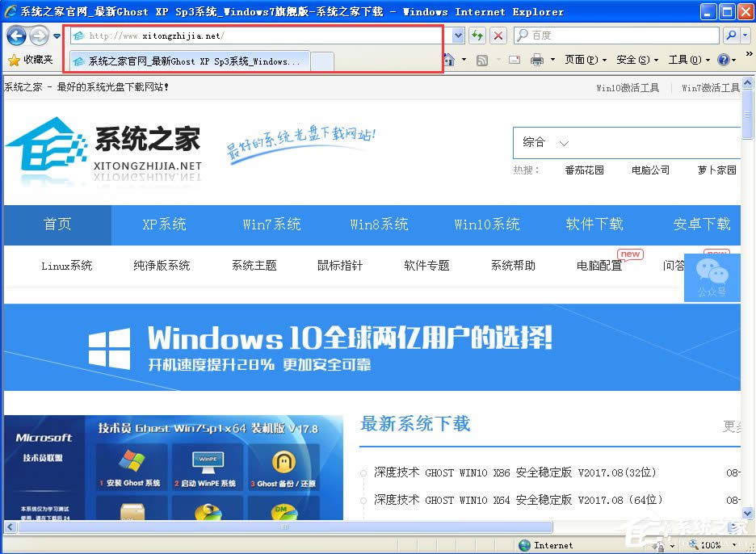Click inside the address bar input field
This screenshot has width=756, height=554.
[x=242, y=35]
